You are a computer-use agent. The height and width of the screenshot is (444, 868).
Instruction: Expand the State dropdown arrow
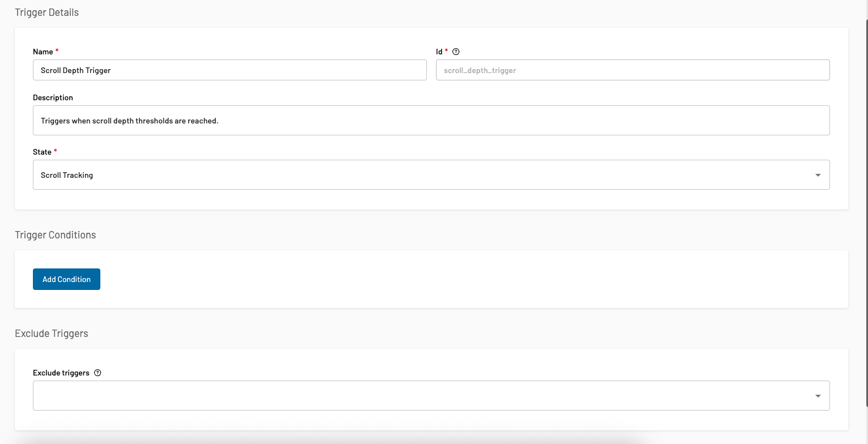[818, 175]
